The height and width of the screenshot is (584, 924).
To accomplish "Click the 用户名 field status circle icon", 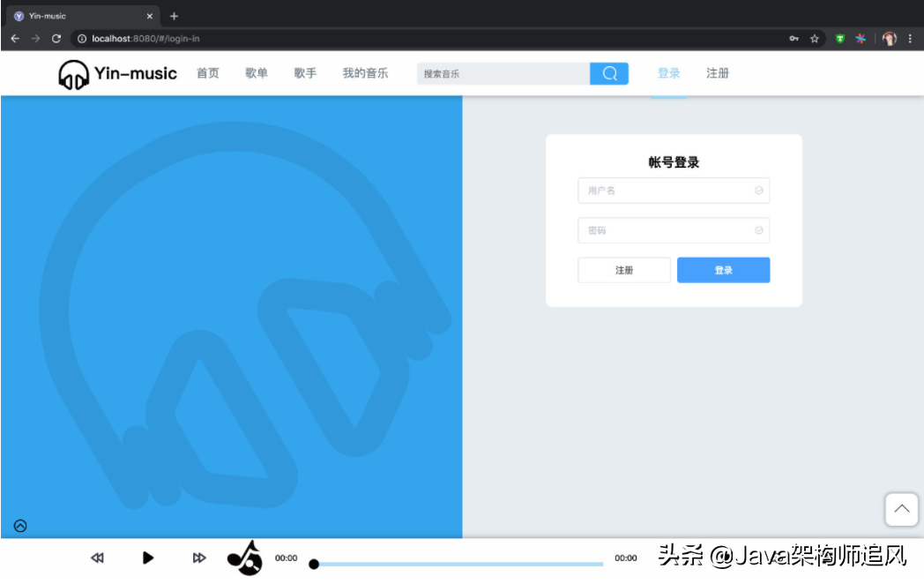I will tap(759, 191).
